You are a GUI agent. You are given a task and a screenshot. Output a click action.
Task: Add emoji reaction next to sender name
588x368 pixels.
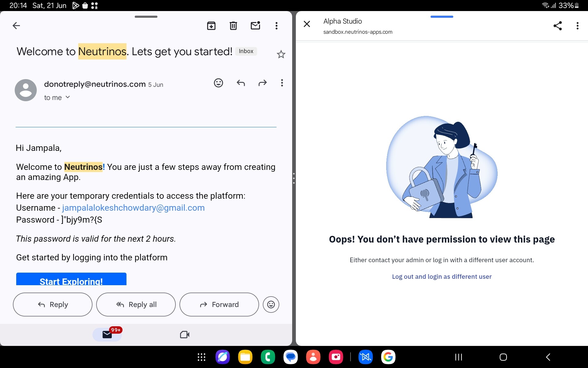[218, 83]
